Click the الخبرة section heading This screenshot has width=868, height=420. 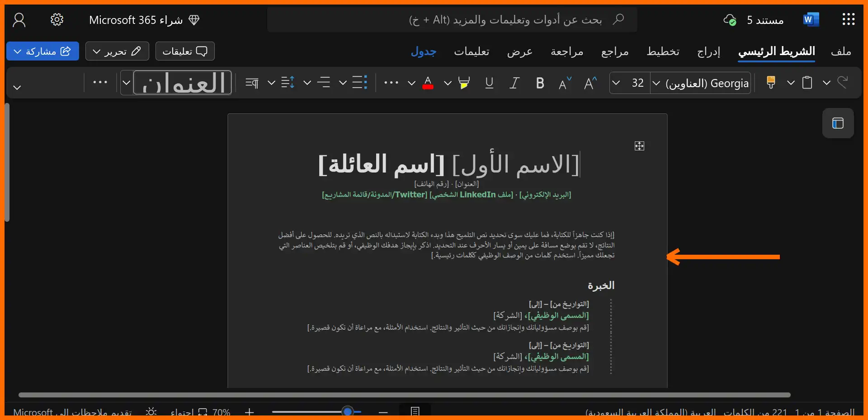pyautogui.click(x=601, y=285)
